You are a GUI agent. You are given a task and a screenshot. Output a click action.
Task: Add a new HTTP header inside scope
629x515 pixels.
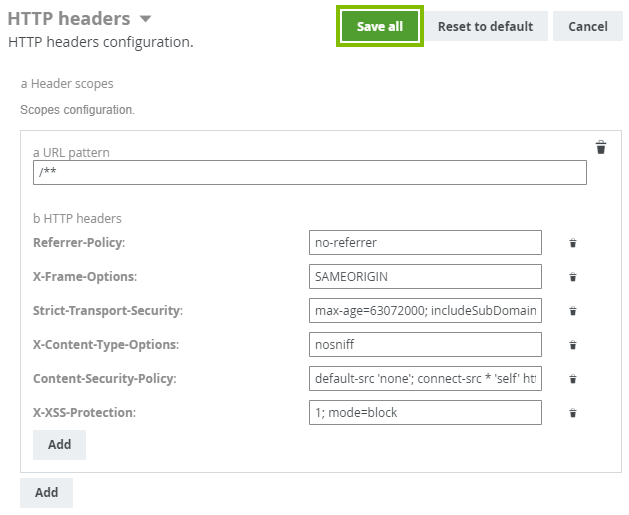pos(59,444)
